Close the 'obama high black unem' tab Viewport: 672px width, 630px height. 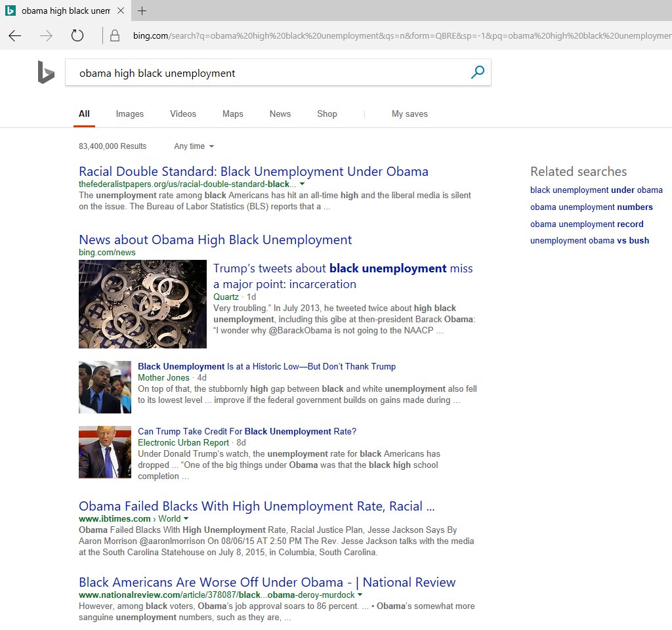point(121,10)
